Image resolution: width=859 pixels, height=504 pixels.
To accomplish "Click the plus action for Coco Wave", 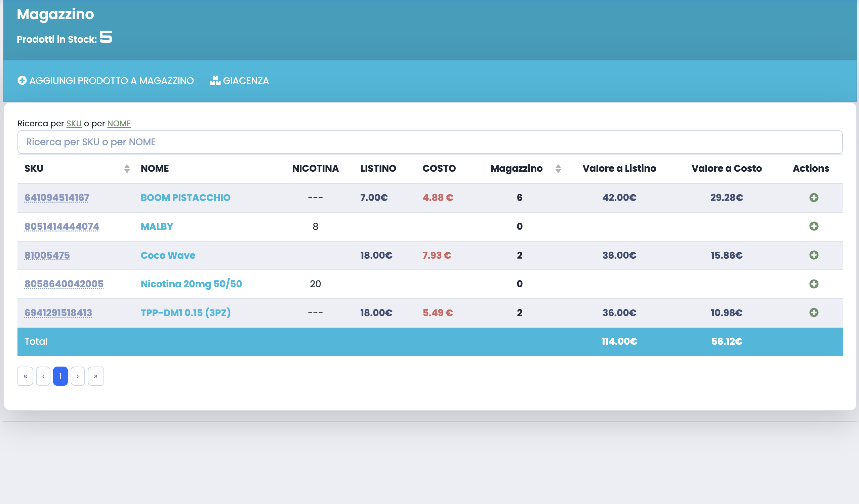I will point(814,255).
